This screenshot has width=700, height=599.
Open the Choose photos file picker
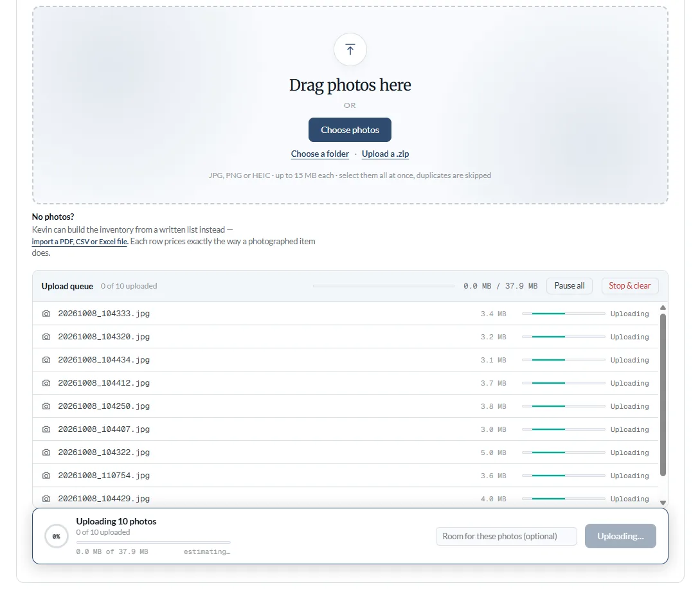coord(350,130)
